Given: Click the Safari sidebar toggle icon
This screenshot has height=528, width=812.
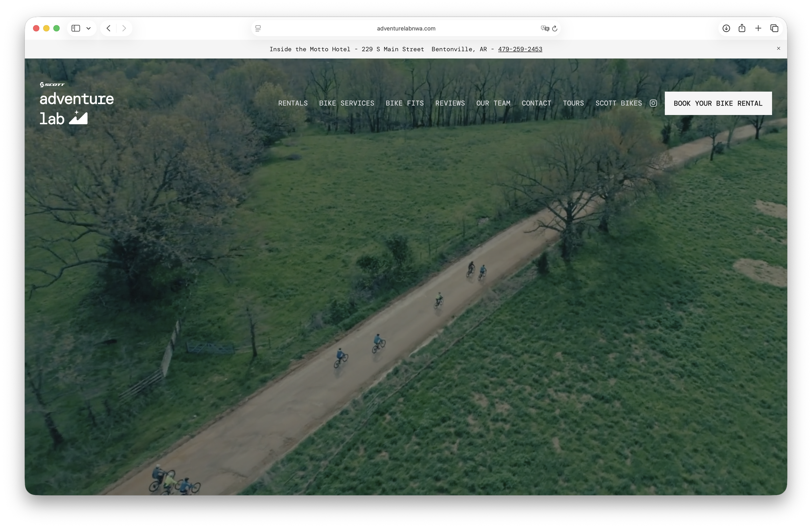Looking at the screenshot, I should tap(76, 28).
